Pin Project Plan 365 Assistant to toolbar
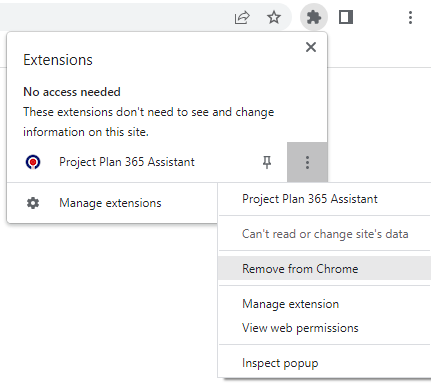Screen dimensions: 431x386 click(267, 162)
